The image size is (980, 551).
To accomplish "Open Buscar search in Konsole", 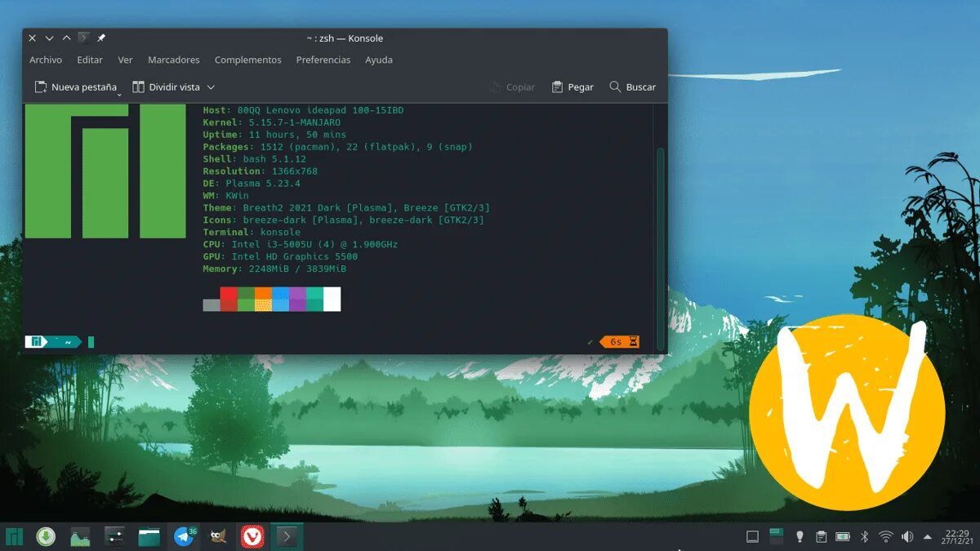I will (633, 87).
